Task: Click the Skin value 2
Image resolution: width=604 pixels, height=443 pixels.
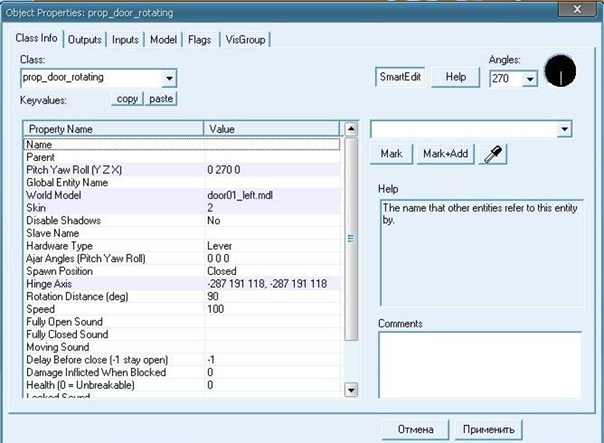Action: (210, 208)
